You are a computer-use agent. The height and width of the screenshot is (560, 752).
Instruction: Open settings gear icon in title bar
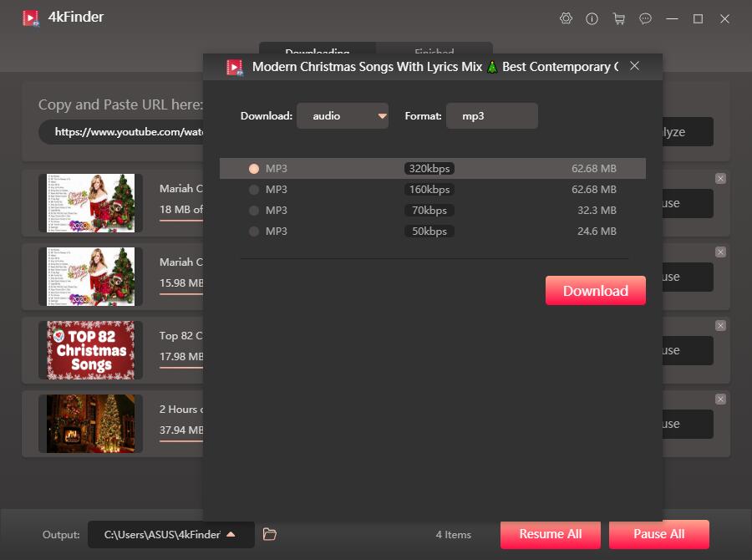click(x=566, y=18)
